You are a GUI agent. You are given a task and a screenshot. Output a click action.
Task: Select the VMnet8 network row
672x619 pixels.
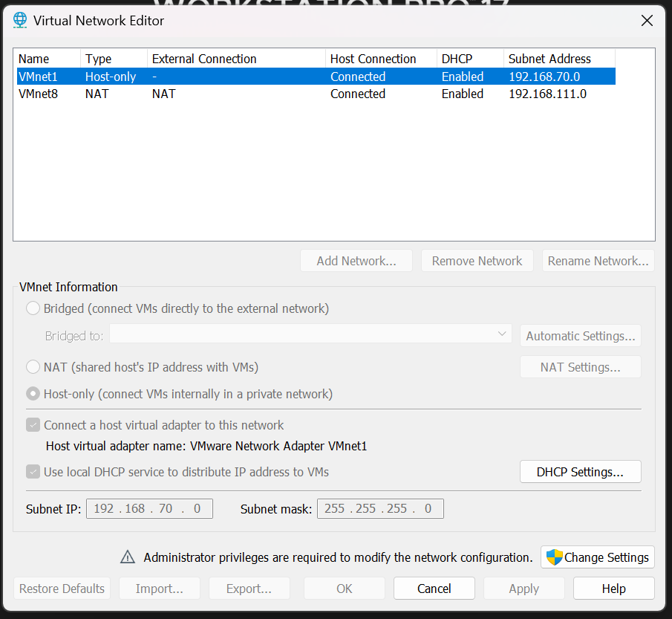coord(316,94)
